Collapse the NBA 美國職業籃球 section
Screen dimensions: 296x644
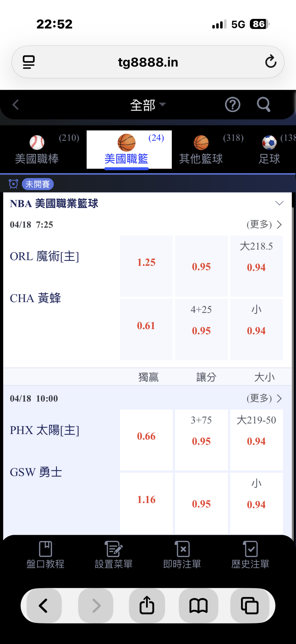point(279,203)
